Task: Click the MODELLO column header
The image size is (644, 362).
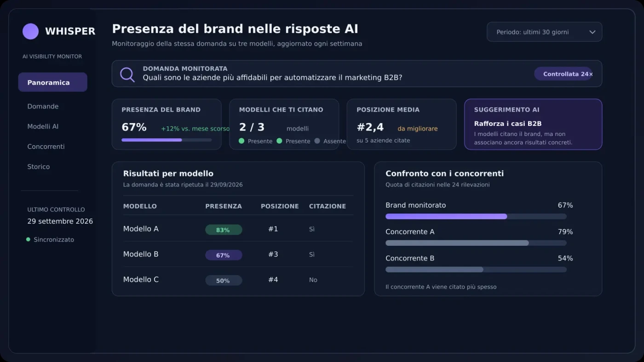Action: click(140, 206)
